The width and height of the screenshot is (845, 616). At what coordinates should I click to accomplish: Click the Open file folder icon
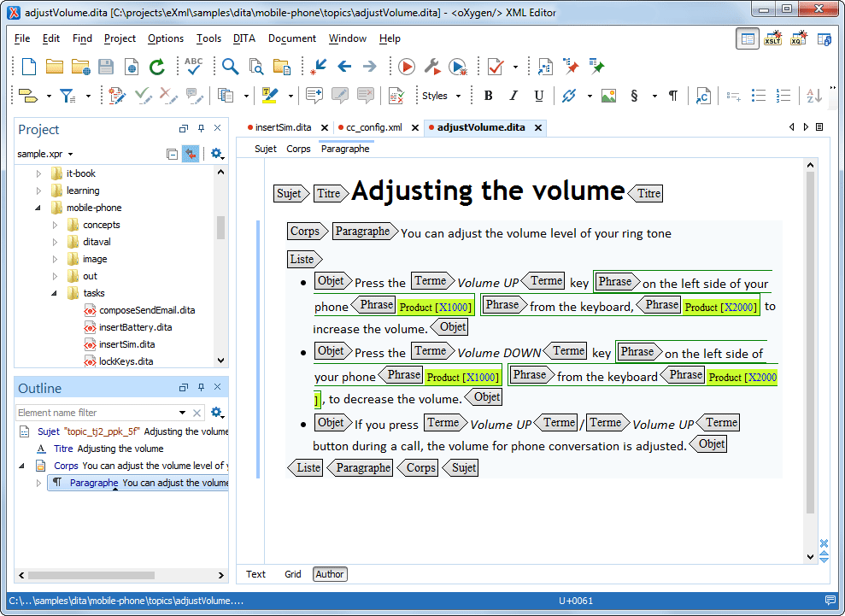pyautogui.click(x=55, y=67)
